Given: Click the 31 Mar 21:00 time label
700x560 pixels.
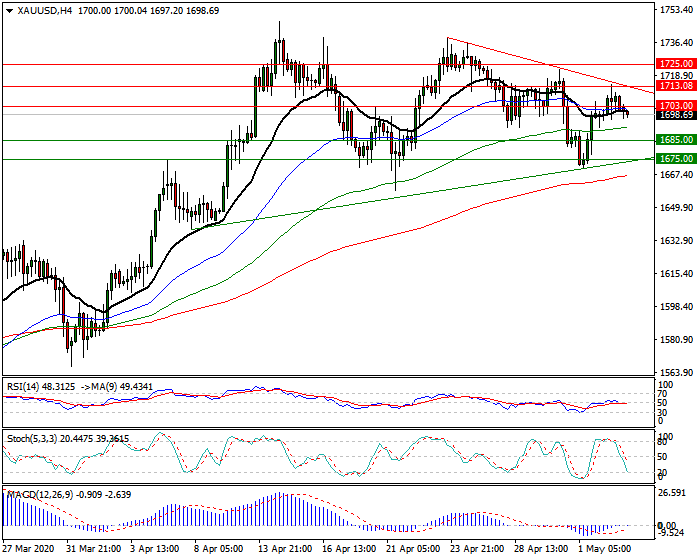Looking at the screenshot, I should coord(94,548).
